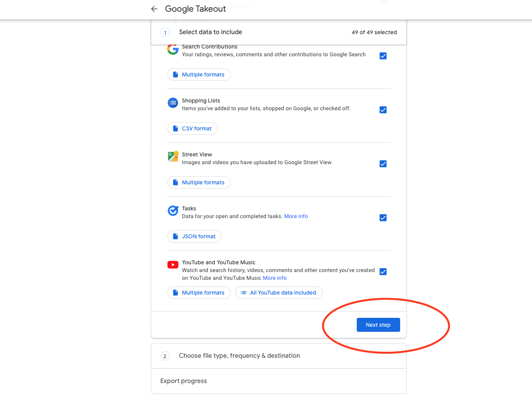Open the CSV format option for Shopping Lists
The width and height of the screenshot is (532, 397).
pos(193,128)
